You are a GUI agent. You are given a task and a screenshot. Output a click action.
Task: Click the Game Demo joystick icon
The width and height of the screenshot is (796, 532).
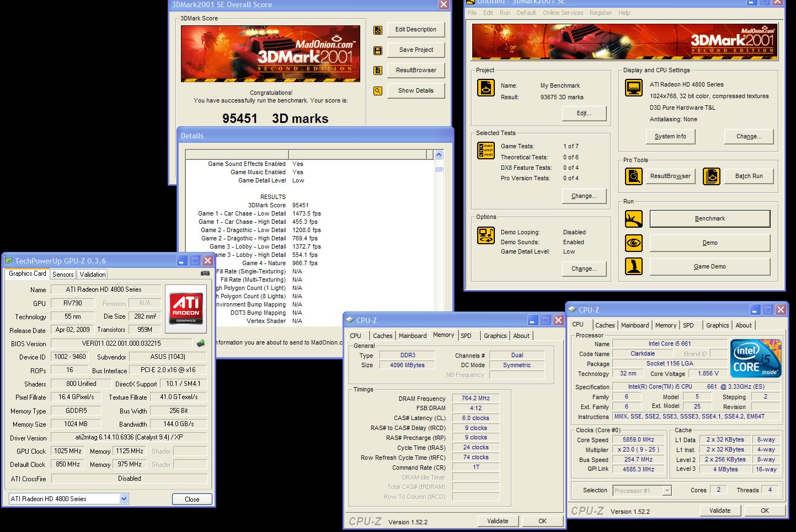[634, 266]
